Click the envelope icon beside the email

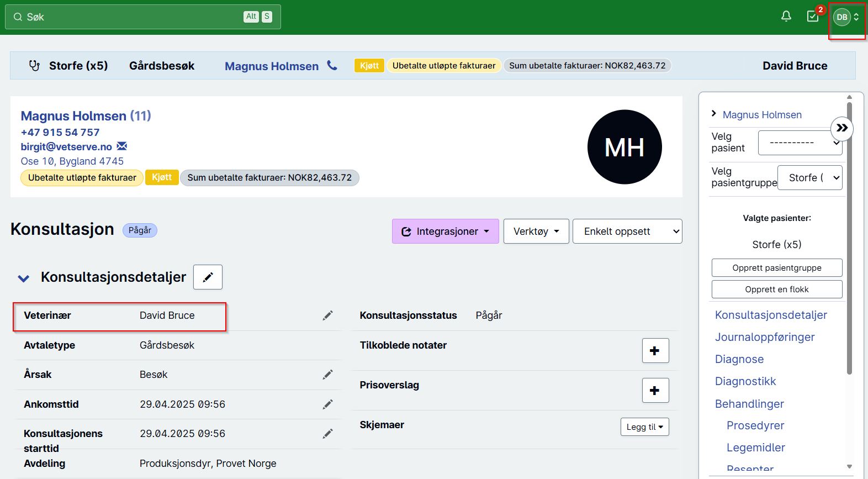tap(122, 146)
